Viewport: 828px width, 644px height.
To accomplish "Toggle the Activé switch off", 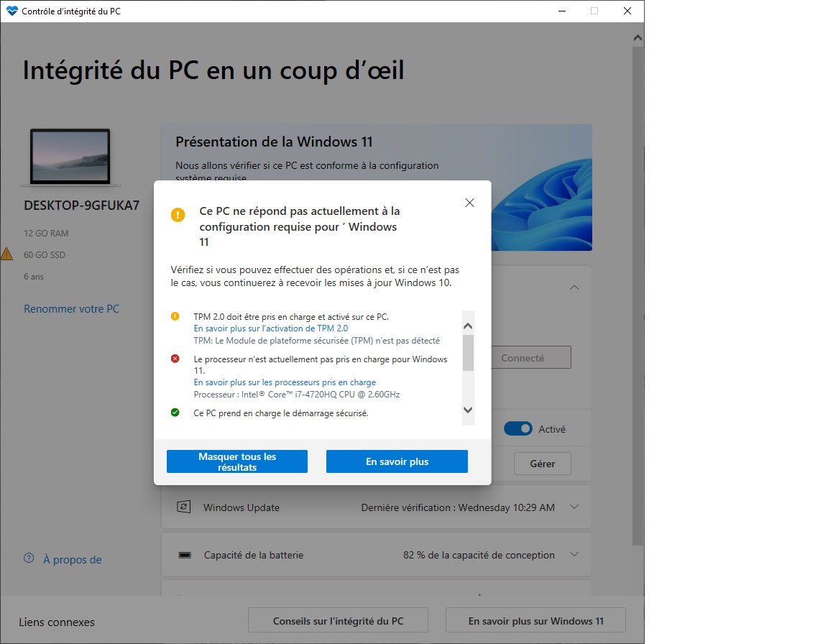I will [518, 428].
